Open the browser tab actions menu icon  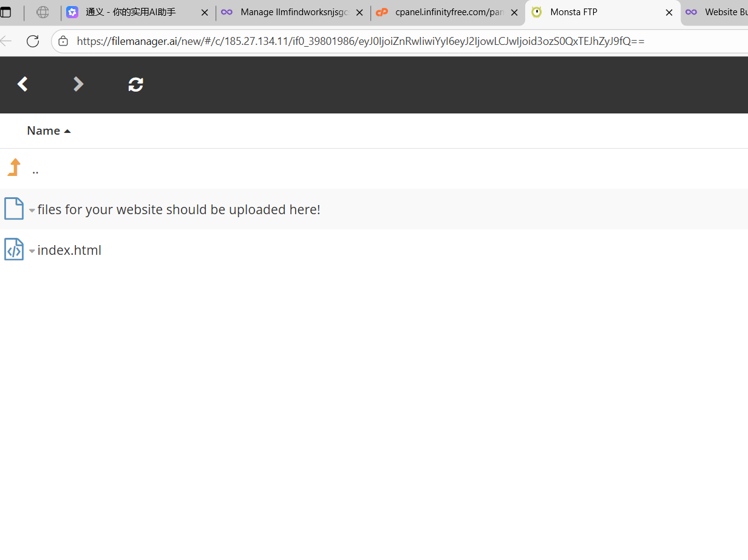[x=5, y=12]
